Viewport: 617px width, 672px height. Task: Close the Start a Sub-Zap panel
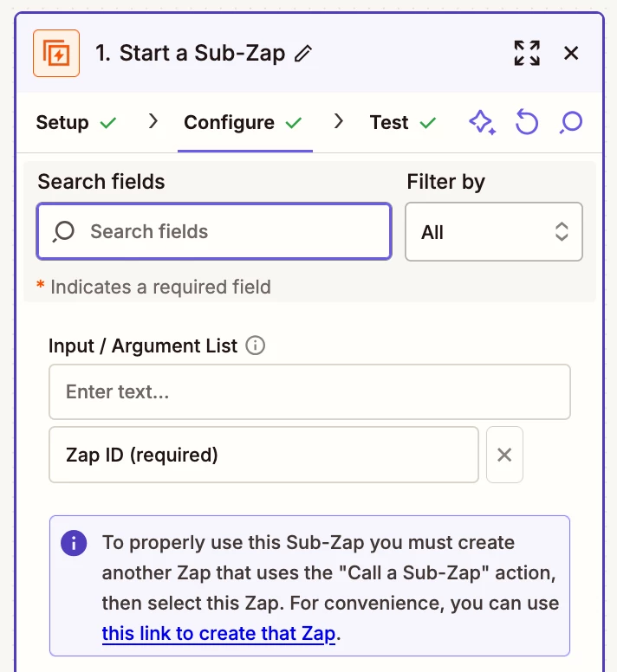click(571, 54)
